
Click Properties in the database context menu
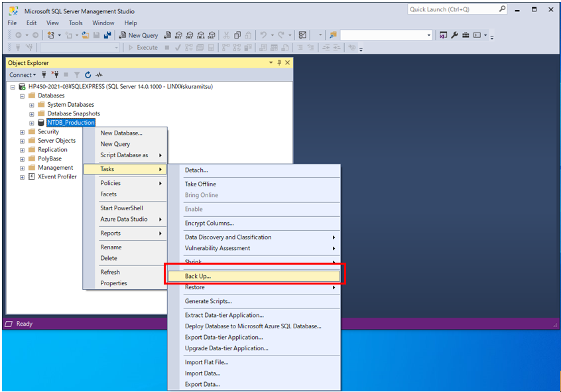click(113, 283)
